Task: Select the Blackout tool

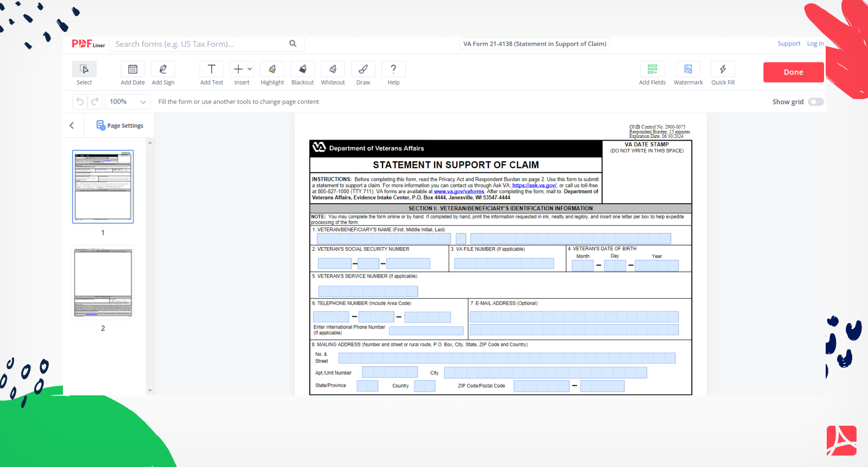Action: (303, 69)
